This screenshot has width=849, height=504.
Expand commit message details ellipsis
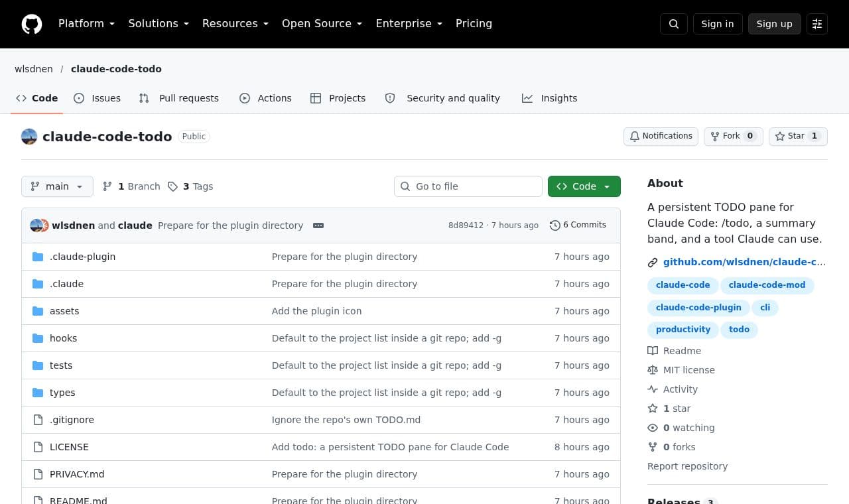click(318, 225)
